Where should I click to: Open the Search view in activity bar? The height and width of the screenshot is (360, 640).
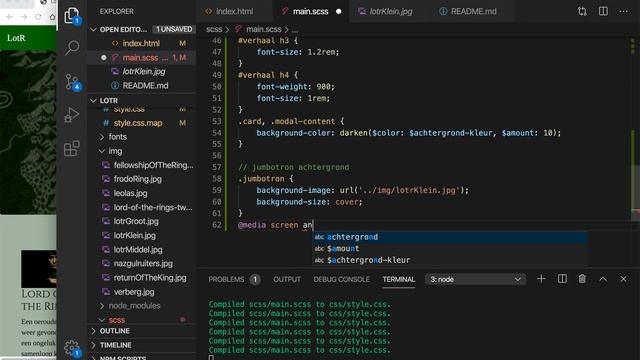(x=72, y=48)
